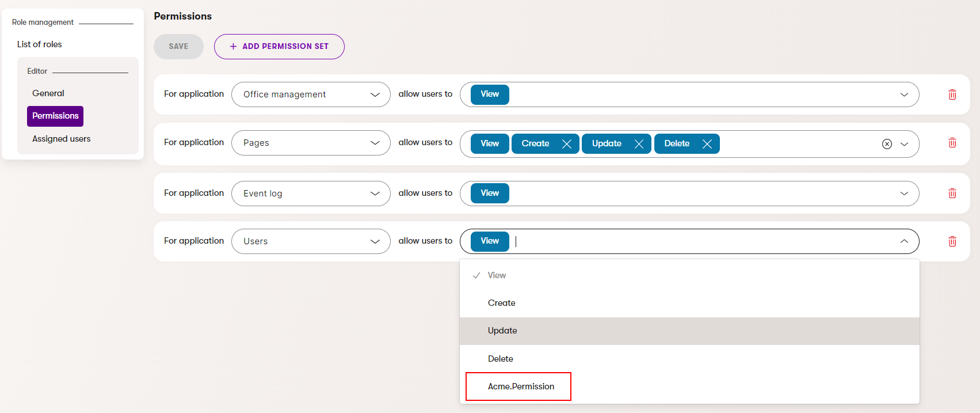This screenshot has width=980, height=413.
Task: Click trash icon for Pages permission set
Action: (x=952, y=143)
